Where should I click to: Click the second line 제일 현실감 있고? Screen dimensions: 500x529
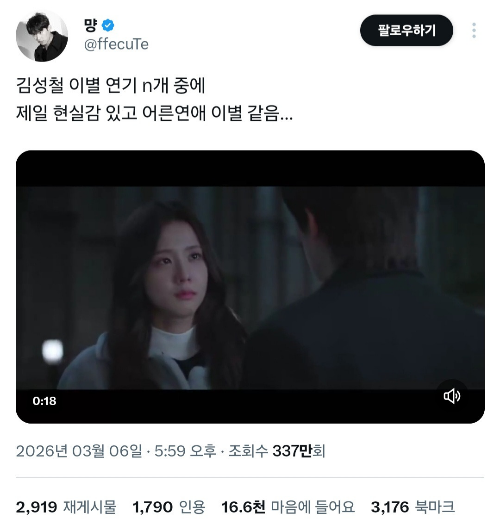click(154, 113)
